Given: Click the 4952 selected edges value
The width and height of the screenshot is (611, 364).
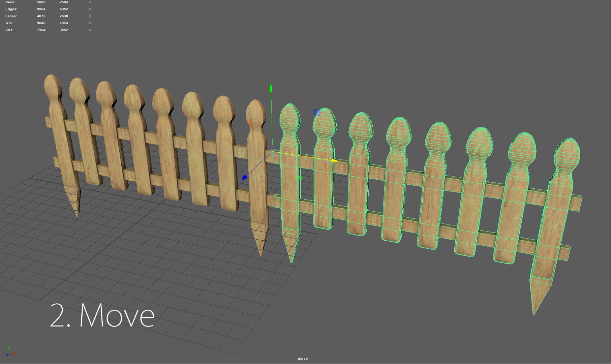Looking at the screenshot, I should pos(64,9).
